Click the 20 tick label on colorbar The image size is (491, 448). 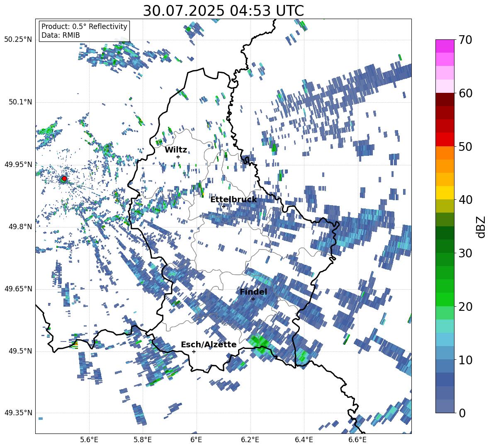465,307
